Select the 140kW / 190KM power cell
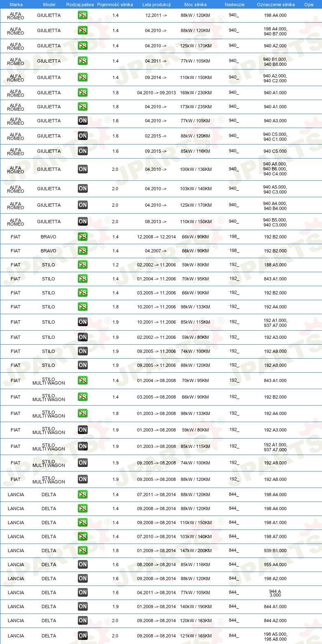The height and width of the screenshot is (644, 322). 196,607
